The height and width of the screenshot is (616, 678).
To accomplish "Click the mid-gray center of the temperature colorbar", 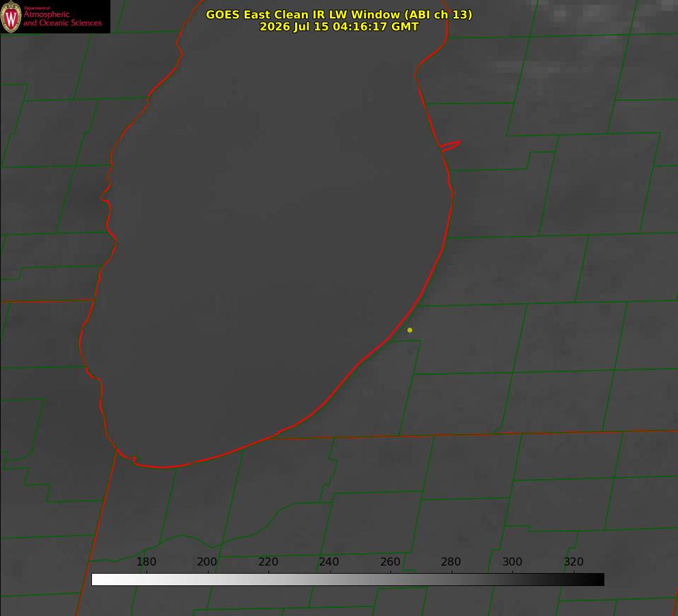I will (348, 580).
